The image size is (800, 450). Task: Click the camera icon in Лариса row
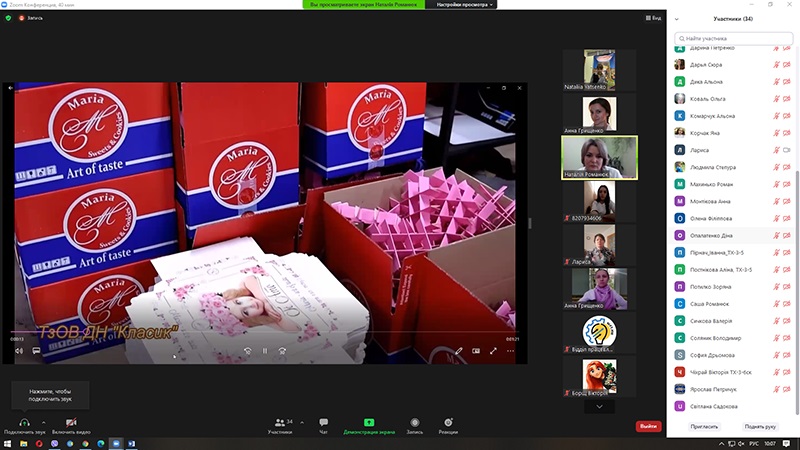(786, 150)
